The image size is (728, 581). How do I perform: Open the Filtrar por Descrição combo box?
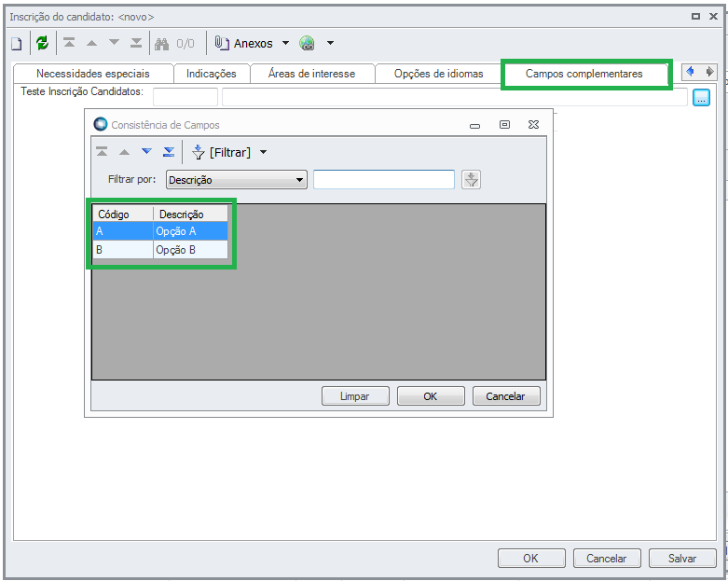click(x=237, y=180)
